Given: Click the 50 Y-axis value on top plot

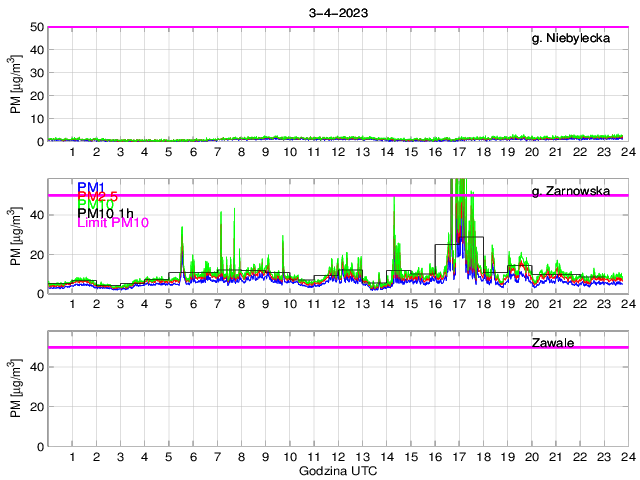Looking at the screenshot, I should [37, 27].
